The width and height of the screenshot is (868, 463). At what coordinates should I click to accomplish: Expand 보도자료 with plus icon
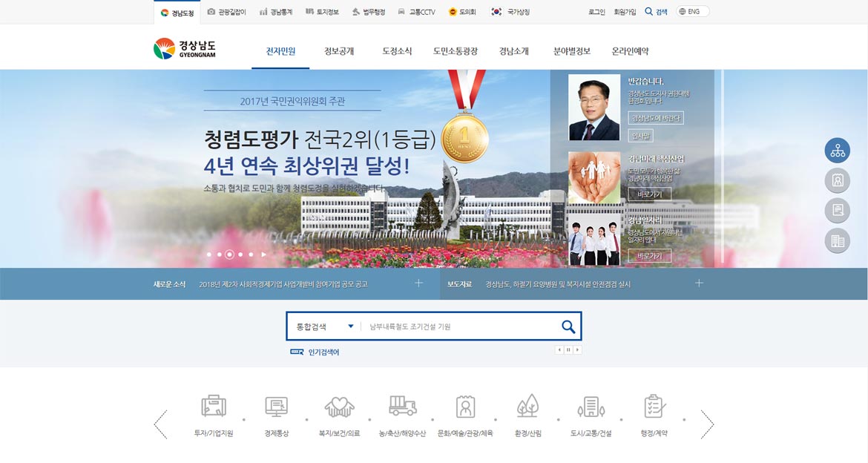point(699,283)
